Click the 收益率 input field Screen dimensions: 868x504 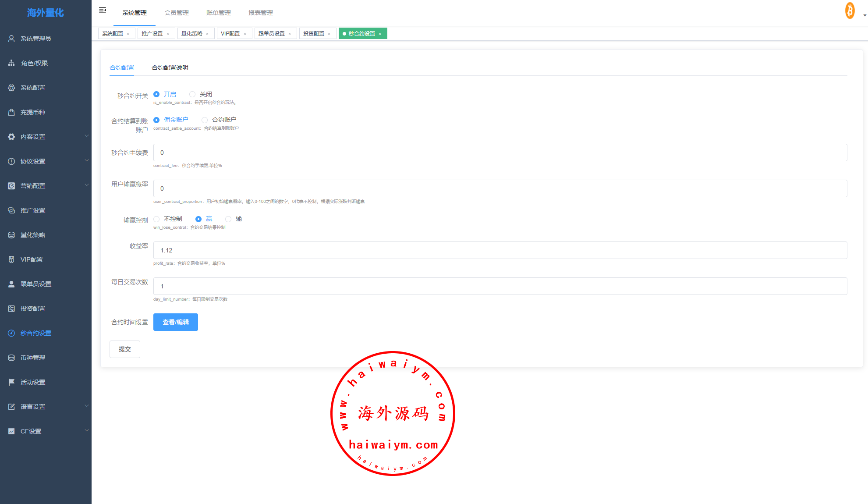pos(500,250)
